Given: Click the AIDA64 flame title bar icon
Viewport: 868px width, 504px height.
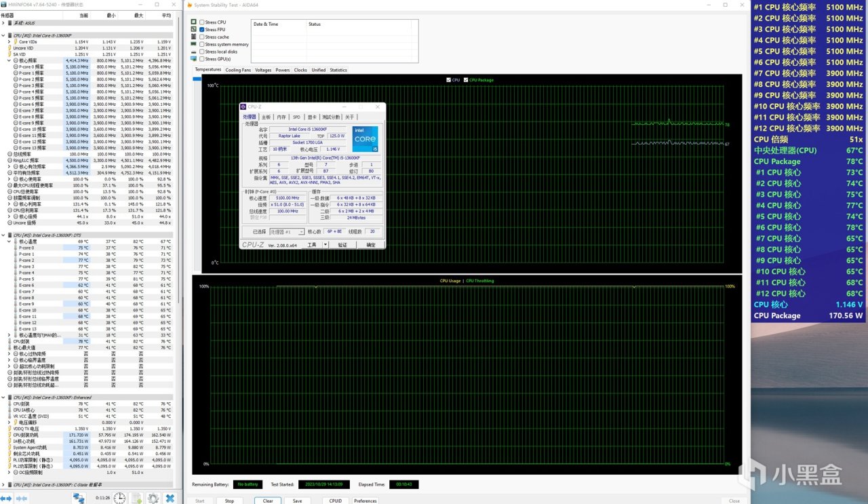Looking at the screenshot, I should point(189,5).
